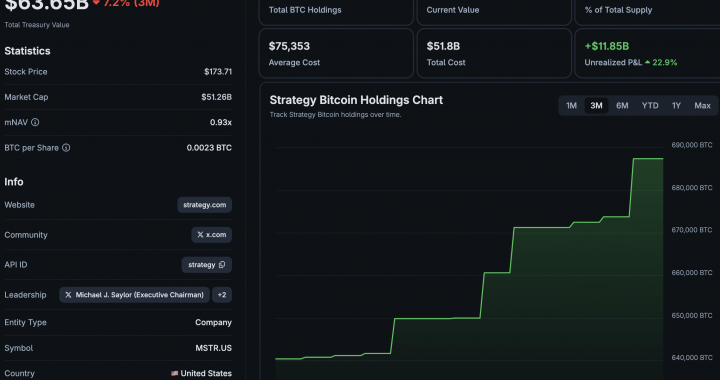Screen dimensions: 720x380
Task: Click % of Total Supply label
Action: point(618,10)
